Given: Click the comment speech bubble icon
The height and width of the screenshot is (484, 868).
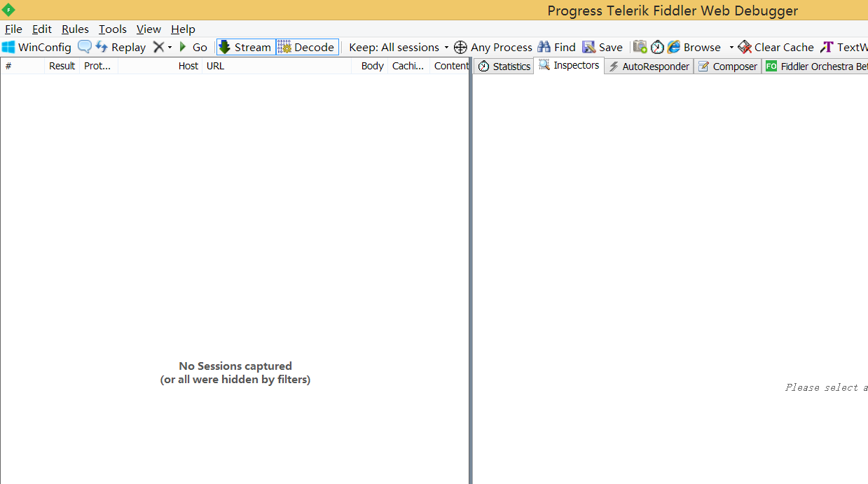Looking at the screenshot, I should 85,47.
